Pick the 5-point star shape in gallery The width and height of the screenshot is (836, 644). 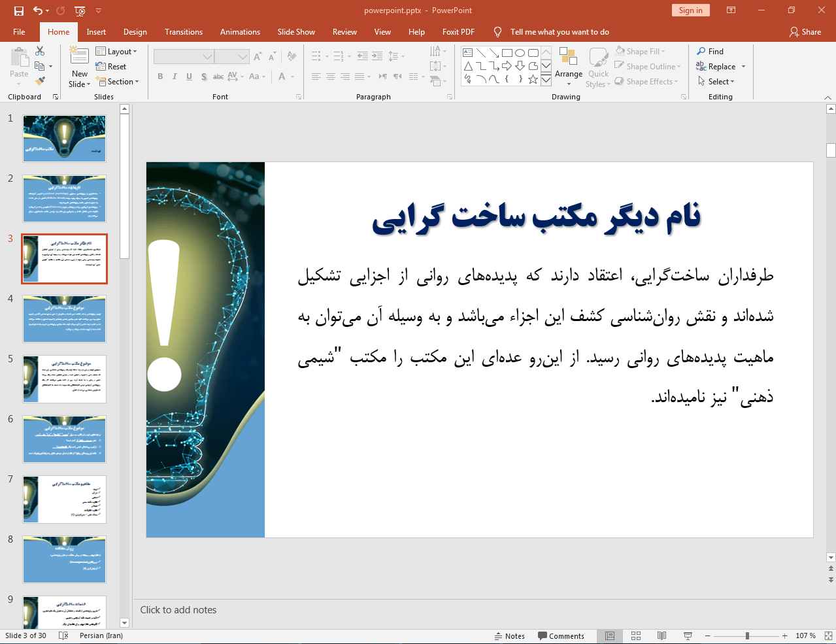pyautogui.click(x=533, y=80)
